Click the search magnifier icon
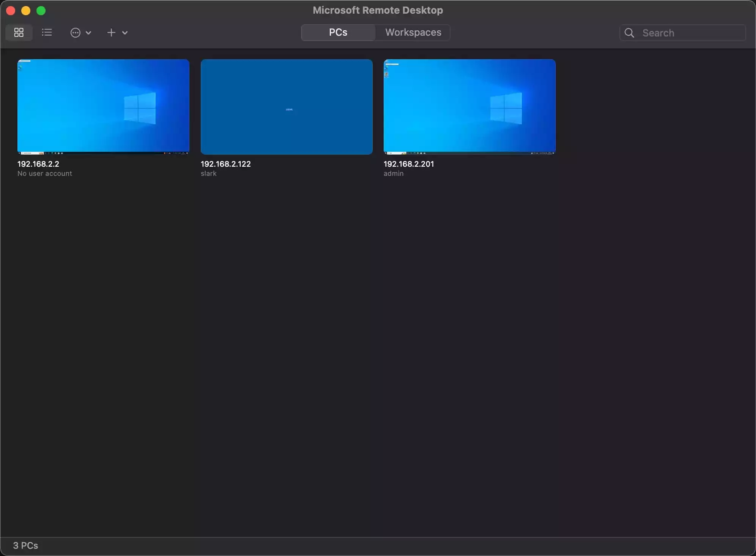Viewport: 756px width, 556px height. tap(629, 33)
